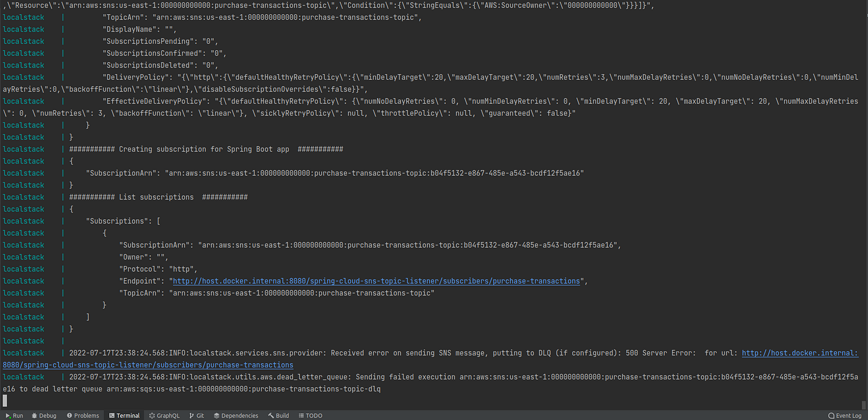Show the Problems tool window
The height and width of the screenshot is (420, 868).
pyautogui.click(x=83, y=416)
